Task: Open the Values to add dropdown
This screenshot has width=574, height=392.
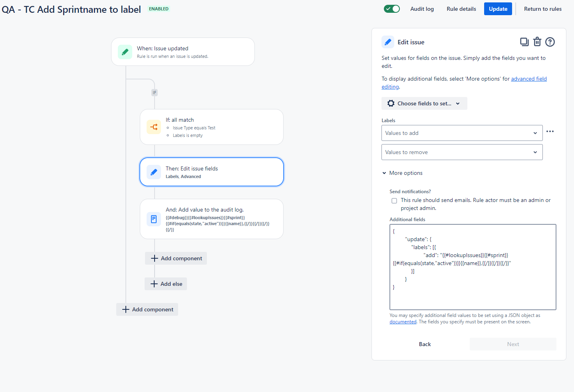Action: (462, 133)
